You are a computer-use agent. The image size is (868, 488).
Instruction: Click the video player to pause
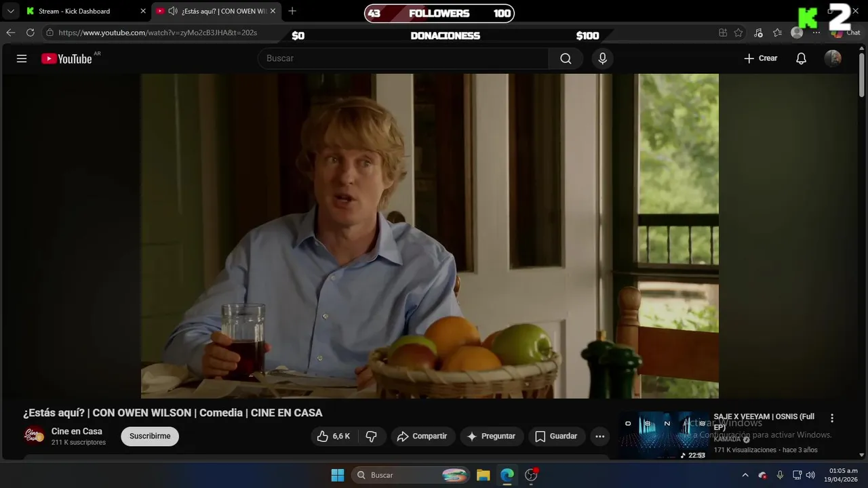tap(430, 236)
